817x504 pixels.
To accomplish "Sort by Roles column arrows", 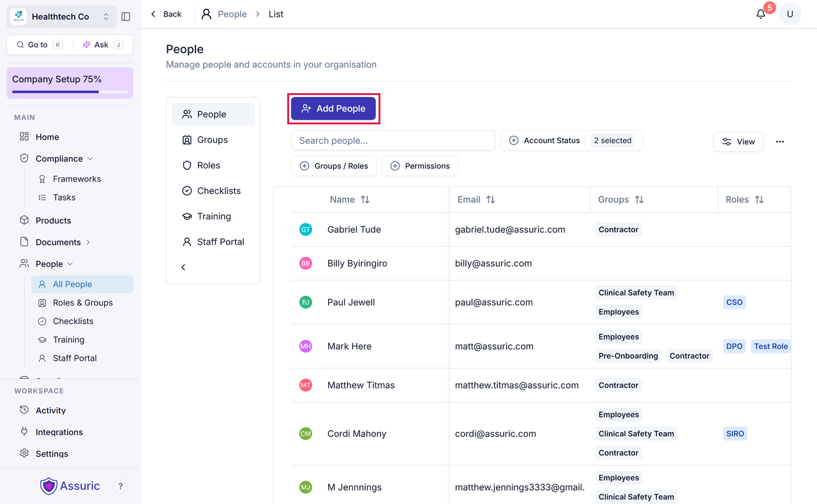I will click(x=760, y=200).
